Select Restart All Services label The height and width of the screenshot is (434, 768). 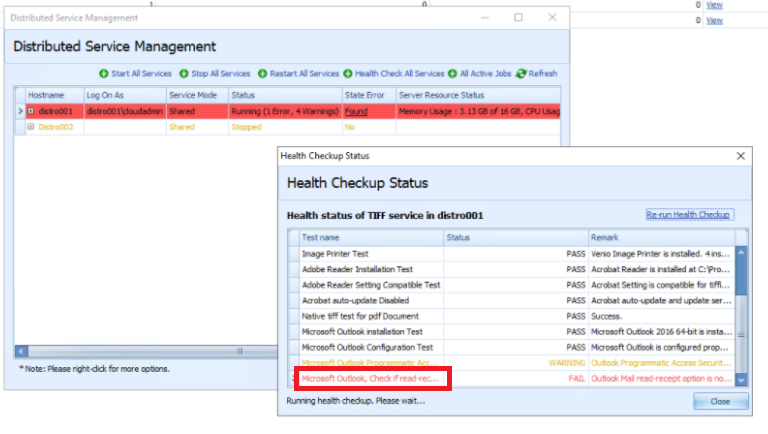[304, 73]
